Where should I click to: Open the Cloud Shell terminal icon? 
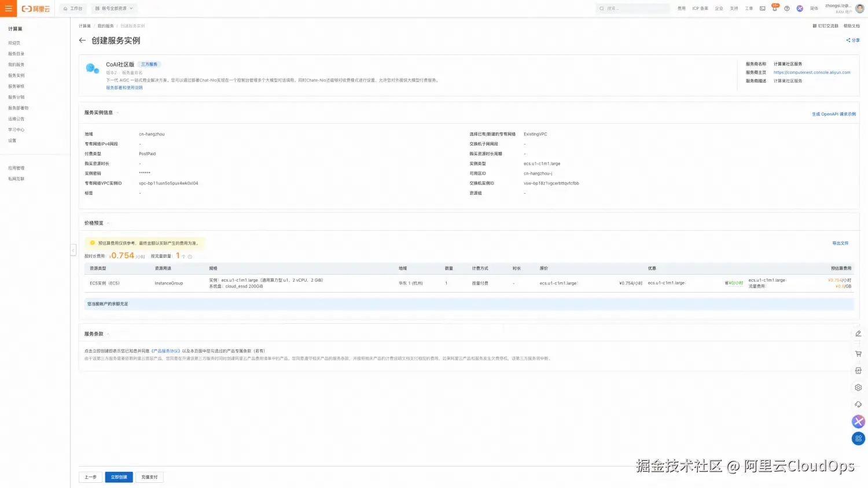[x=762, y=9]
